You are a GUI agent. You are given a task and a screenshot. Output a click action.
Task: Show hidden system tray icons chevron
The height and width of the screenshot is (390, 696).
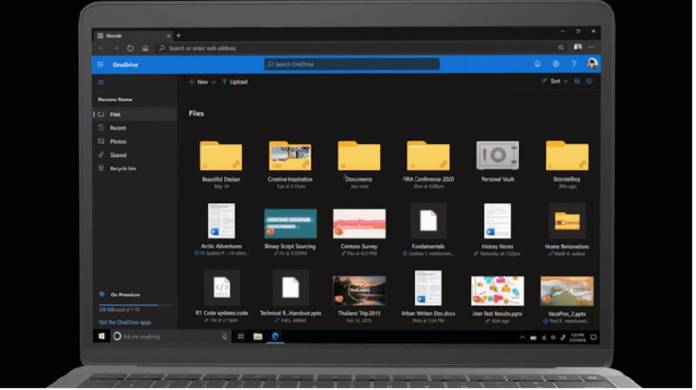pyautogui.click(x=522, y=338)
